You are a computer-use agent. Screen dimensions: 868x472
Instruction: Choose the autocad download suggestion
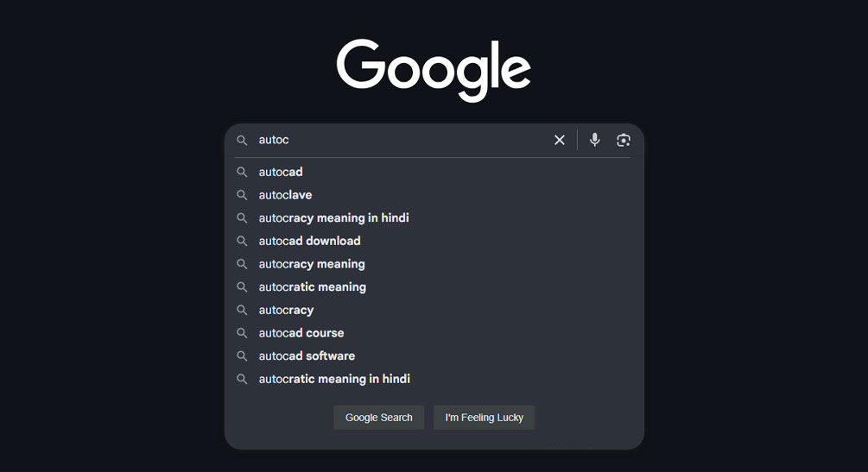[x=434, y=242]
